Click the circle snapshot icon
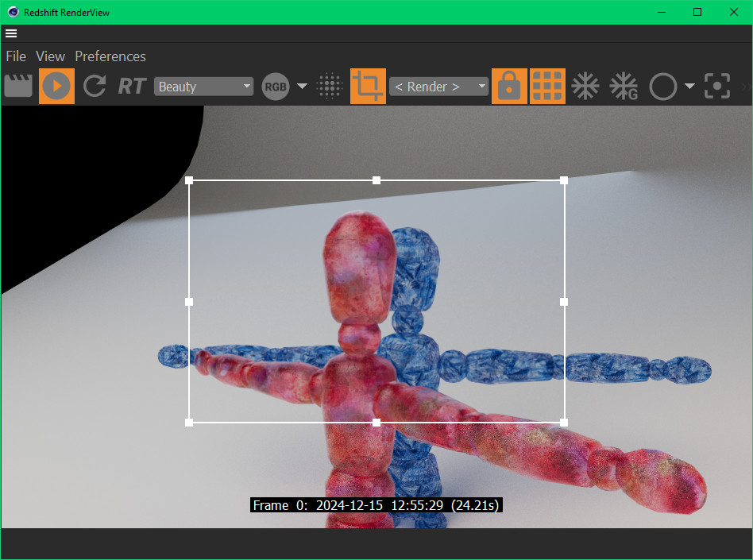753x560 pixels. [663, 87]
